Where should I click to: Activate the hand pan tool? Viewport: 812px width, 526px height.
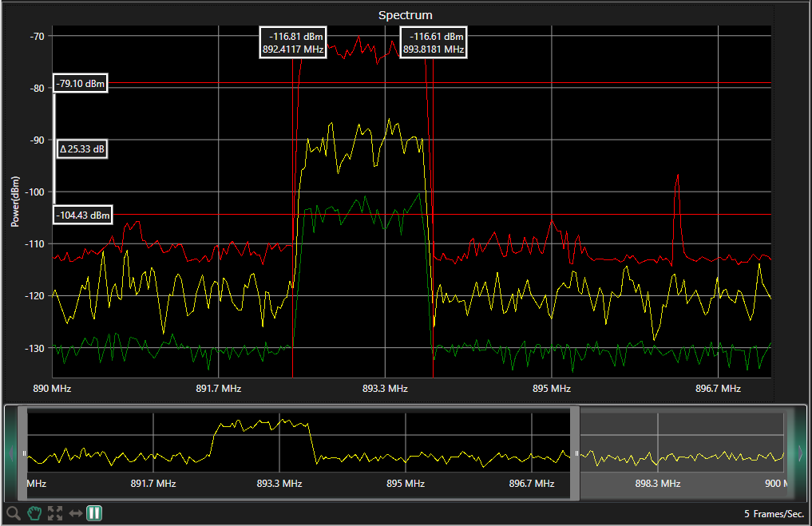coord(34,513)
